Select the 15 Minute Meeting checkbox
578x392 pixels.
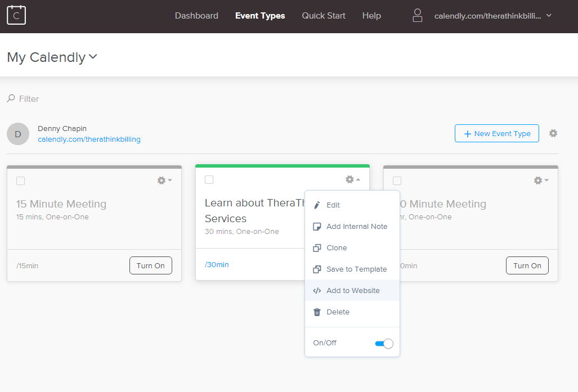[x=21, y=181]
